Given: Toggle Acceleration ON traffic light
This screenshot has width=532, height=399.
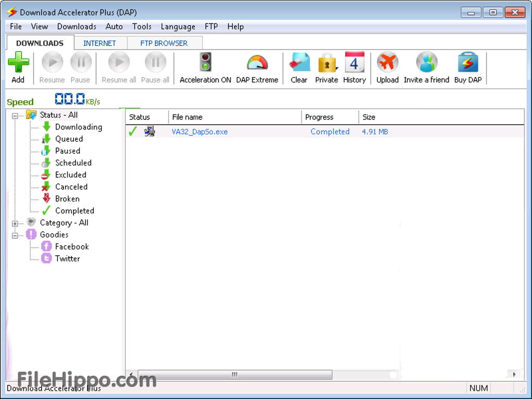Looking at the screenshot, I should point(205,63).
